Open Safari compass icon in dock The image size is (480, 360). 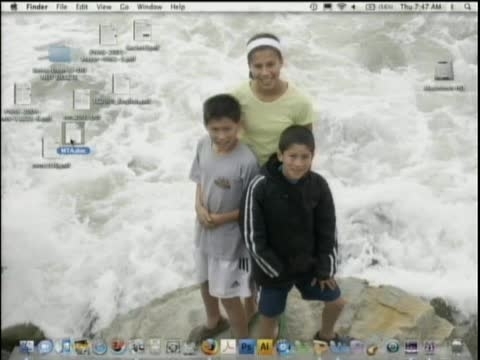tap(99, 347)
